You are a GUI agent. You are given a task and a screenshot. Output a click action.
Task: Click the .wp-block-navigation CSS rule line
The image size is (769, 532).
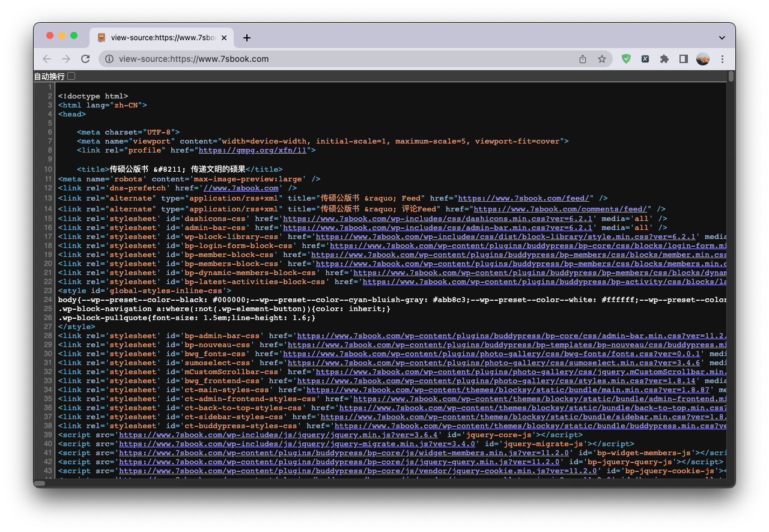[224, 309]
